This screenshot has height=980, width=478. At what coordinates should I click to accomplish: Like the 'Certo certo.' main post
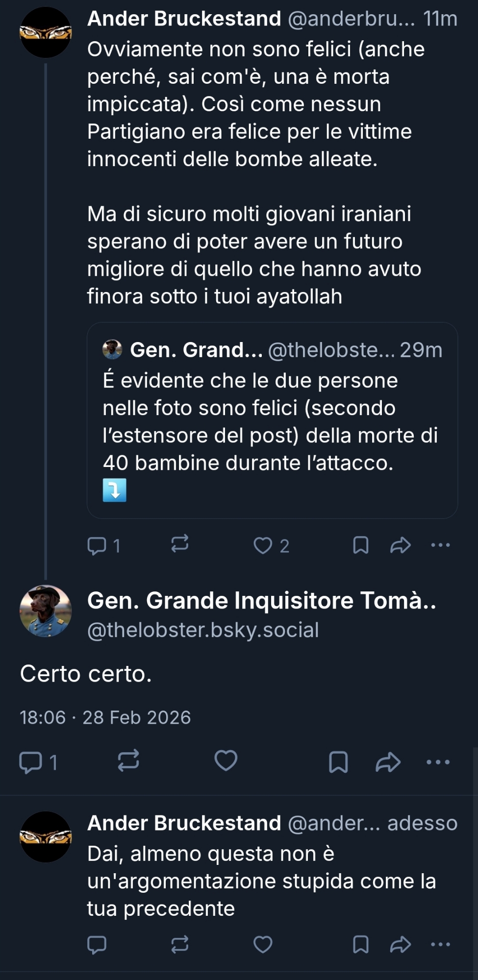pyautogui.click(x=226, y=761)
